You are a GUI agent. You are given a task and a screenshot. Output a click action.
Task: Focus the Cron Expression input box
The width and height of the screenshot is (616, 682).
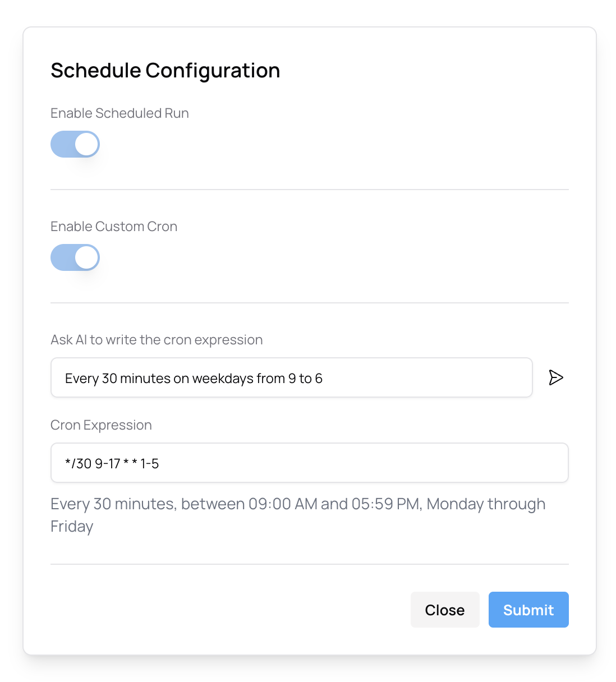(310, 463)
